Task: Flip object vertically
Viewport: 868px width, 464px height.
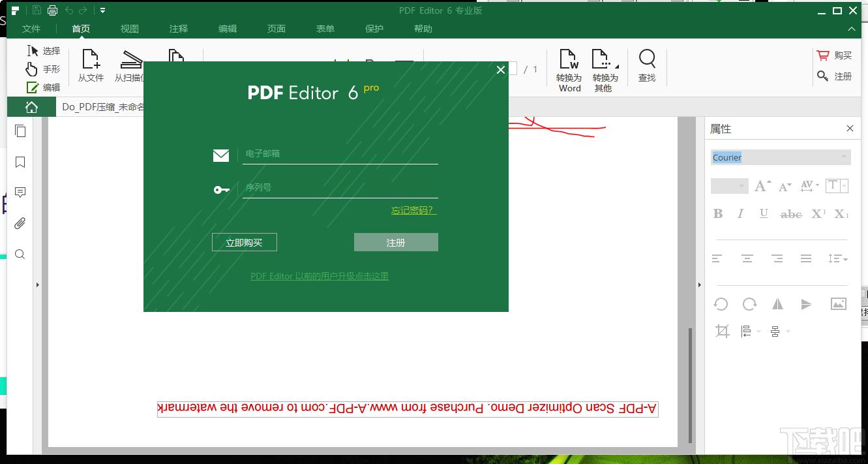Action: click(x=806, y=304)
